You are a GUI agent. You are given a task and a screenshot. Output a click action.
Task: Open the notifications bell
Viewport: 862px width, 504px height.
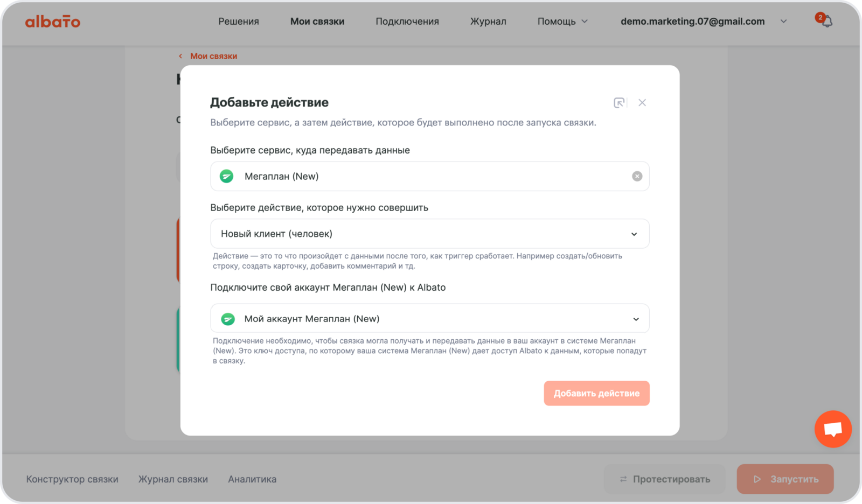coord(826,22)
